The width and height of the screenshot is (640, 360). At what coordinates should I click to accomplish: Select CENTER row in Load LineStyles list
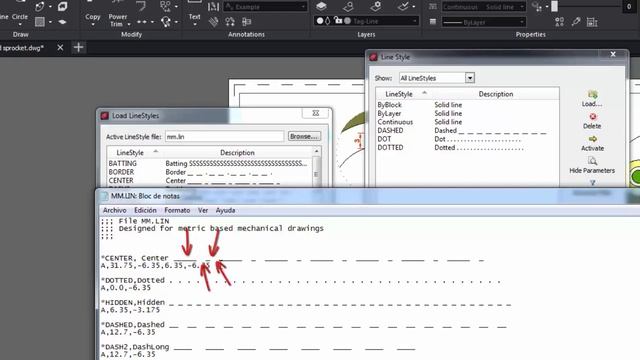click(209, 180)
